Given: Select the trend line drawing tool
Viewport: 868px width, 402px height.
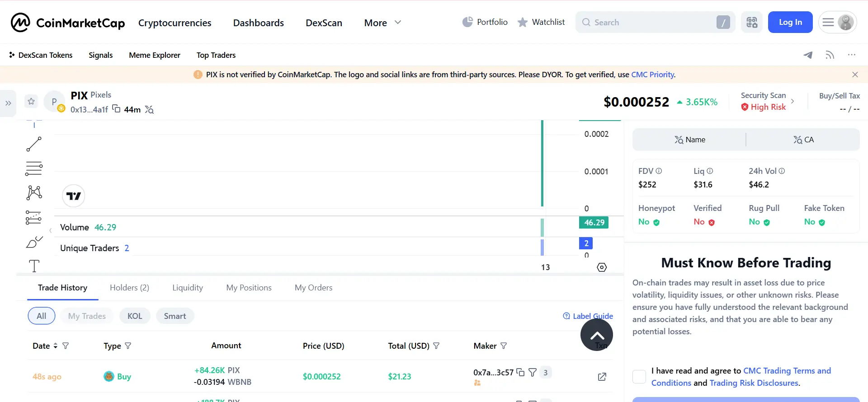Looking at the screenshot, I should [x=34, y=145].
